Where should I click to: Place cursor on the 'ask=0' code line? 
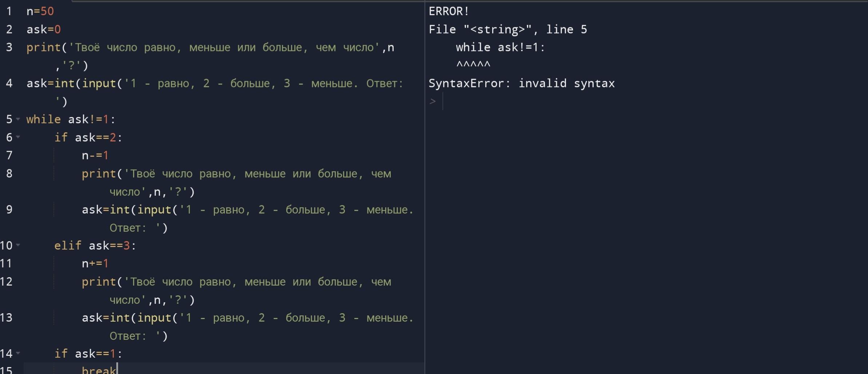point(44,29)
